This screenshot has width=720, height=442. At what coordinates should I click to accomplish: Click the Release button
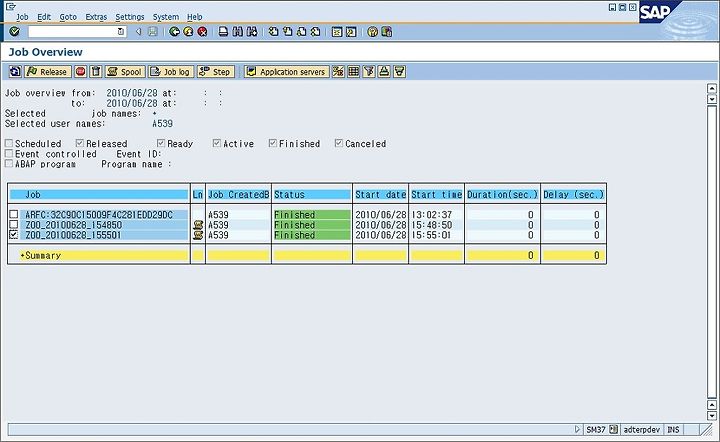[48, 72]
